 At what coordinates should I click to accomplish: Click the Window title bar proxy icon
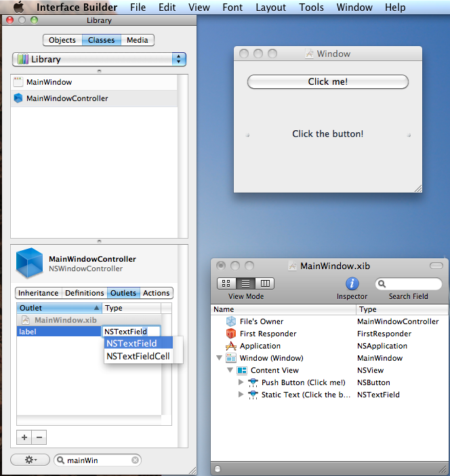[x=309, y=54]
